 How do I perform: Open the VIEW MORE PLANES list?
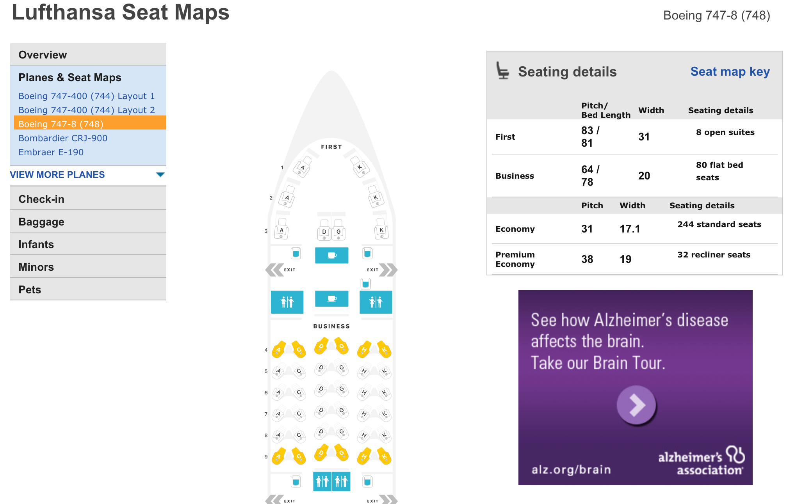(57, 174)
